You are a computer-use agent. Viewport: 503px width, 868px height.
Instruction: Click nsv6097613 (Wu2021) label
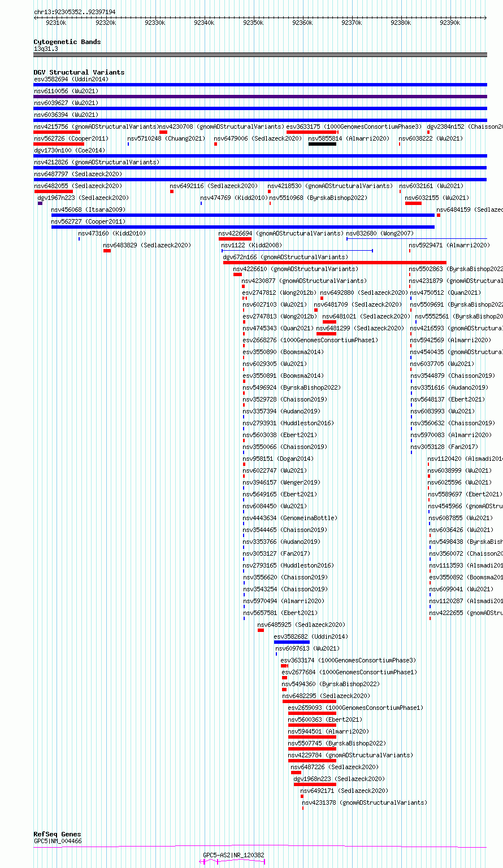pyautogui.click(x=308, y=648)
